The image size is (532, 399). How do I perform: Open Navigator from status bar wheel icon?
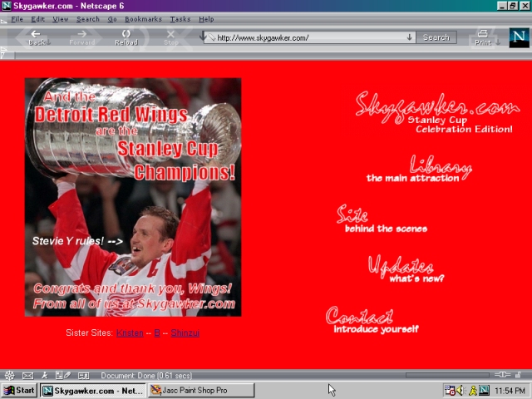coord(9,375)
